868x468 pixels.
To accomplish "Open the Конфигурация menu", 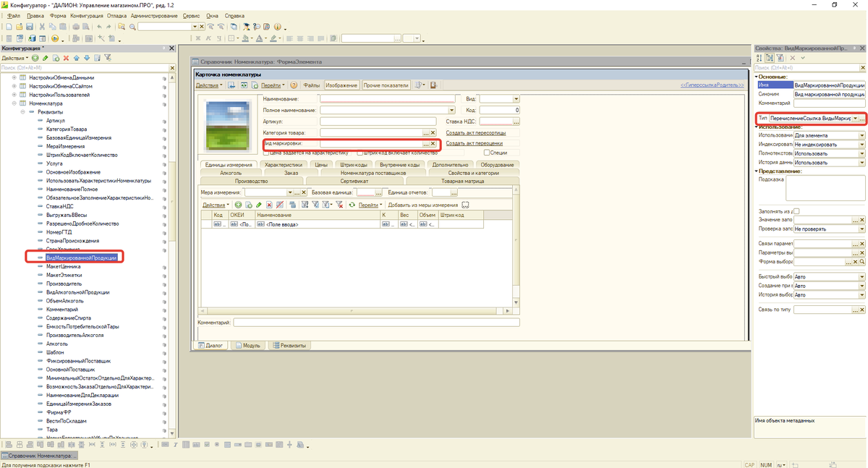I will (87, 15).
